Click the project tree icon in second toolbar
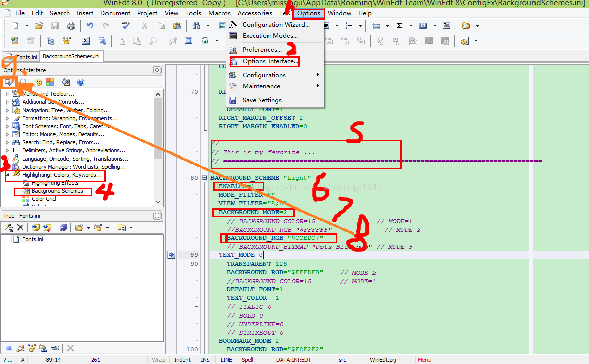Viewport: 589px width, 364px height. 50,41
